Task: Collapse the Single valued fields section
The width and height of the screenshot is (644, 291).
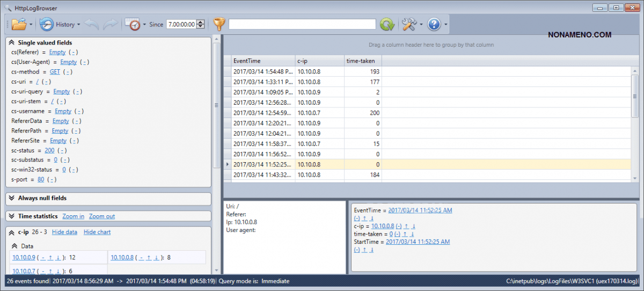Action: pos(11,42)
